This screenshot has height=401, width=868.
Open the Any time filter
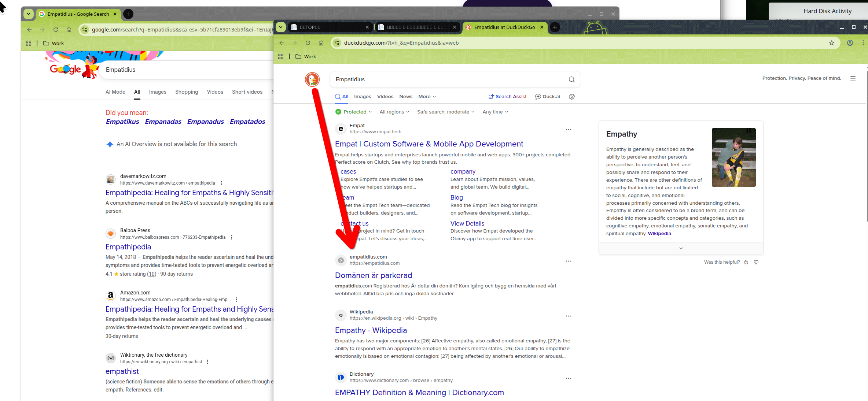pyautogui.click(x=495, y=112)
